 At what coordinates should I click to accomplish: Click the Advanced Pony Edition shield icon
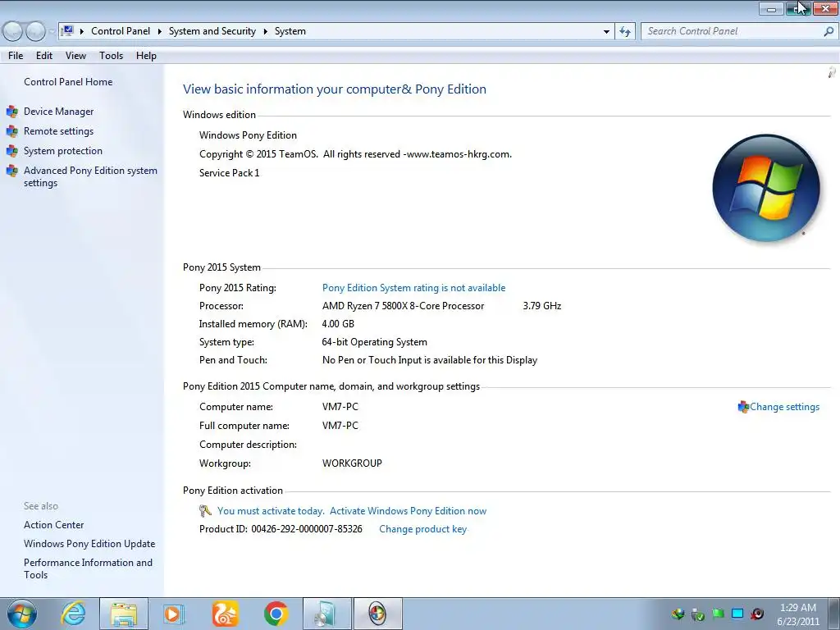[x=11, y=171]
